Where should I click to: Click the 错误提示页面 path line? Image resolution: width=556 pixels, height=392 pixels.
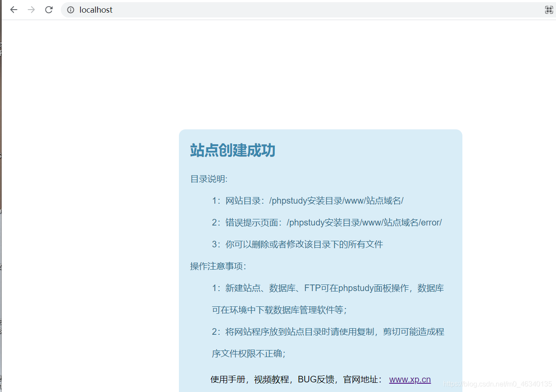[327, 222]
